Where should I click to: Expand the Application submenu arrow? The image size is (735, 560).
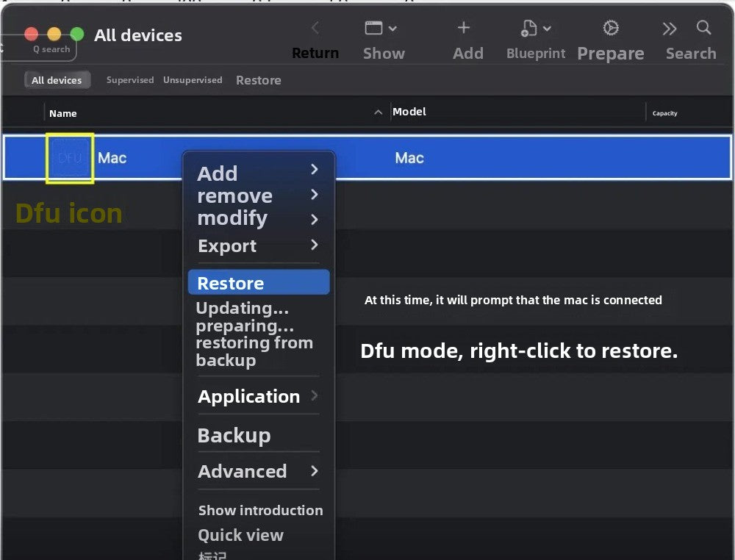point(315,395)
